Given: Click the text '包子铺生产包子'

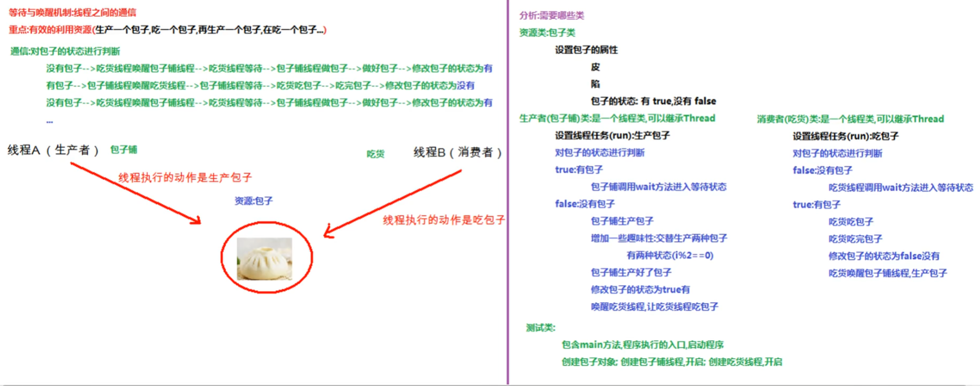Looking at the screenshot, I should [622, 221].
